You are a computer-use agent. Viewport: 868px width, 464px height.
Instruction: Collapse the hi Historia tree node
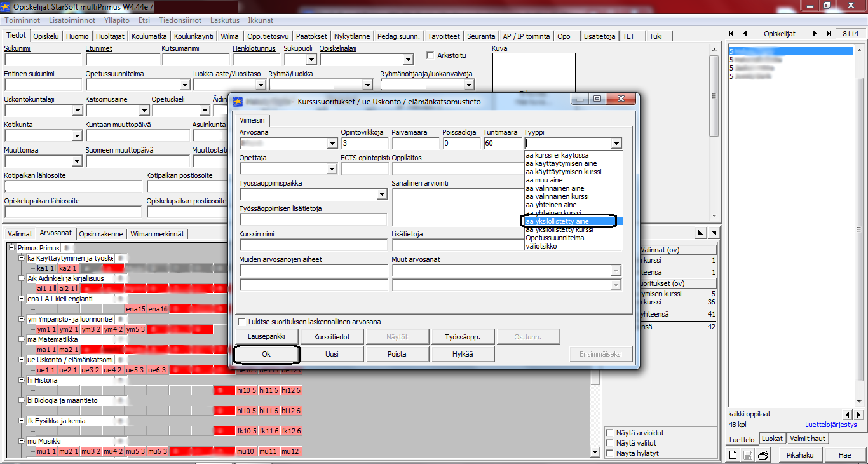(x=22, y=380)
